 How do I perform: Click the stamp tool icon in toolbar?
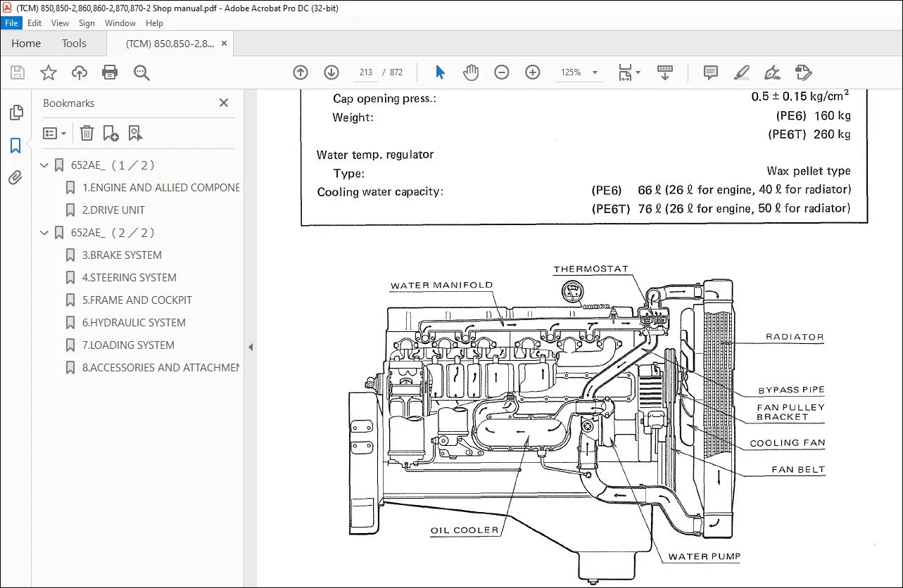click(x=803, y=72)
